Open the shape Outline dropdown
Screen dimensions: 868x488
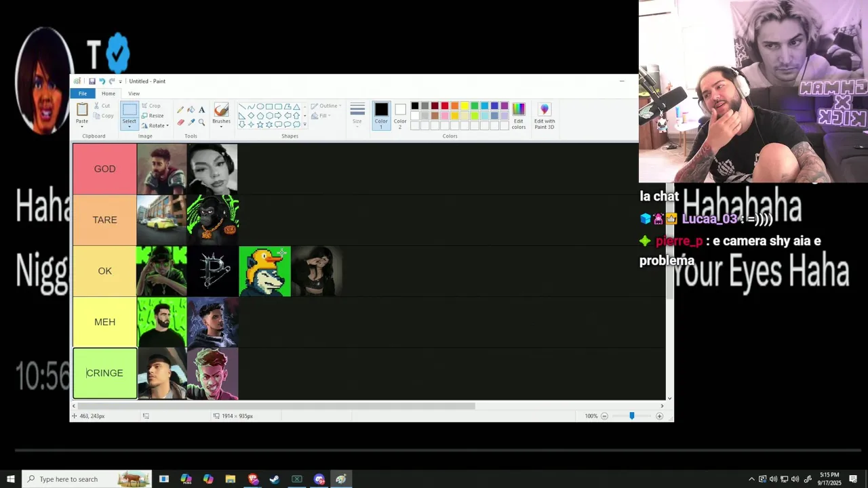click(x=326, y=106)
